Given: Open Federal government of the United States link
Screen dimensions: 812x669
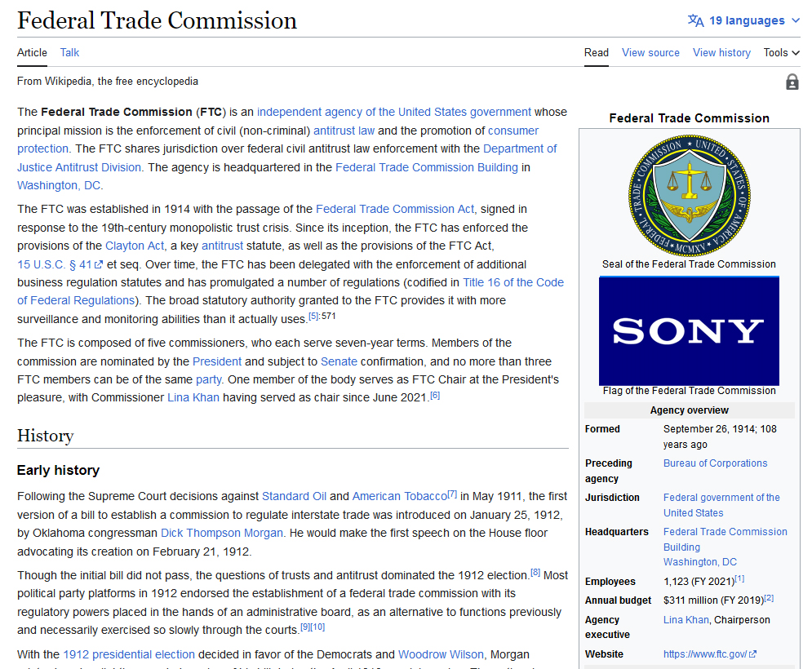Looking at the screenshot, I should 721,505.
